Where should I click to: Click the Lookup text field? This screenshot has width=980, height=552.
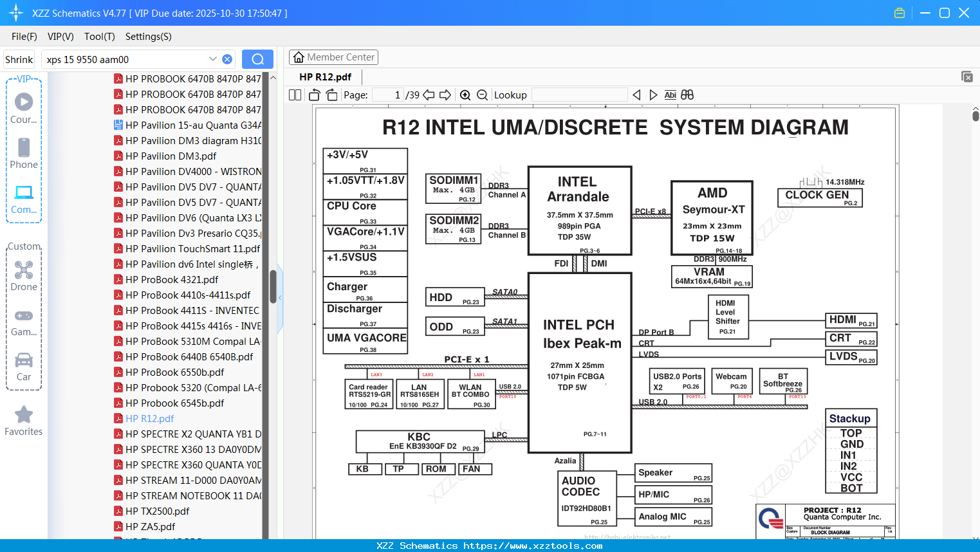(x=580, y=95)
